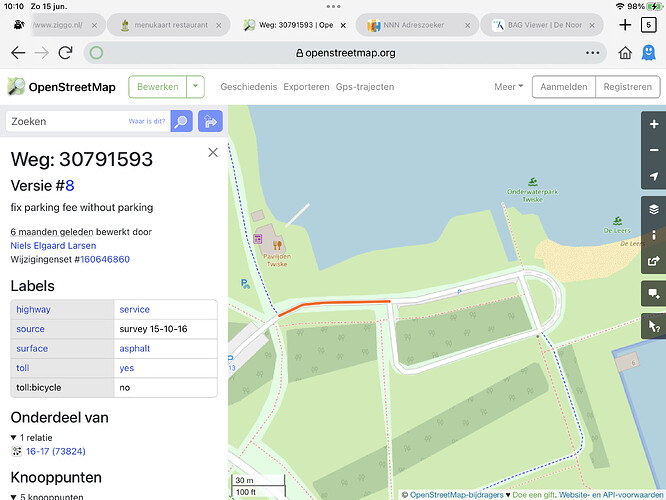Image resolution: width=666 pixels, height=500 pixels.
Task: Click the asphalt value link
Action: [x=135, y=348]
